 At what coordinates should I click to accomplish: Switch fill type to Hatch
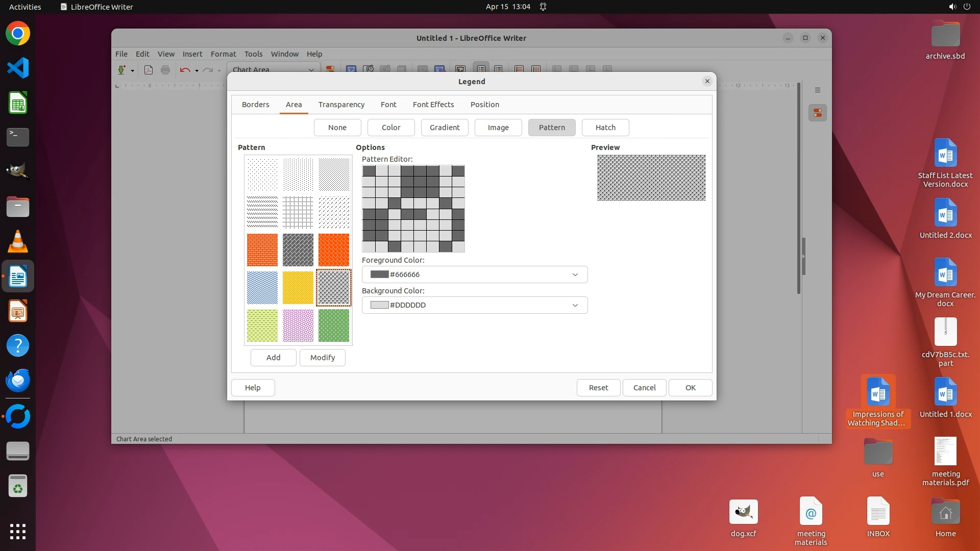pos(605,128)
